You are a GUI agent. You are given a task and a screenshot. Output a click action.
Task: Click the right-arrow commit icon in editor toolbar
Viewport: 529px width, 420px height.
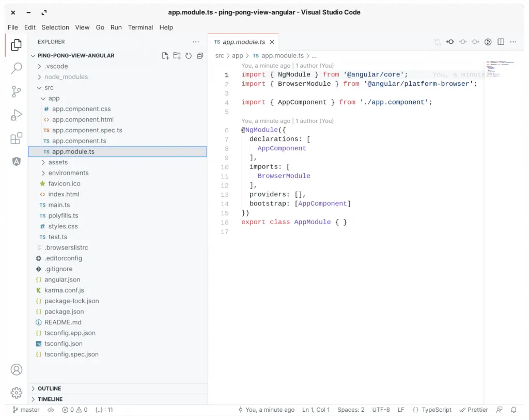[475, 42]
